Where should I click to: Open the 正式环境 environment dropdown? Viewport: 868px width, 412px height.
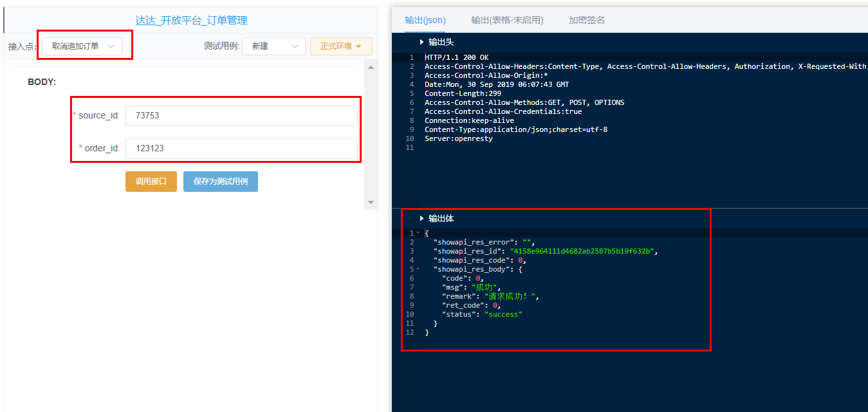coord(341,46)
